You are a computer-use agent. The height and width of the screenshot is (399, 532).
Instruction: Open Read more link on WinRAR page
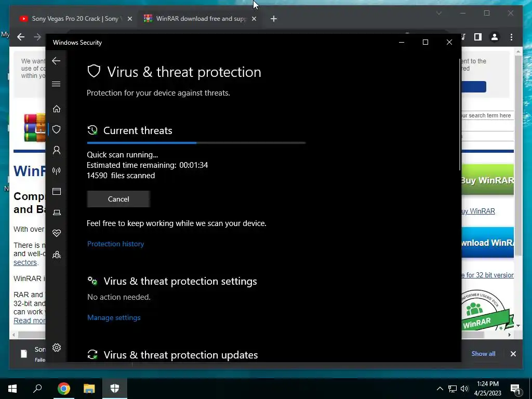coord(30,321)
